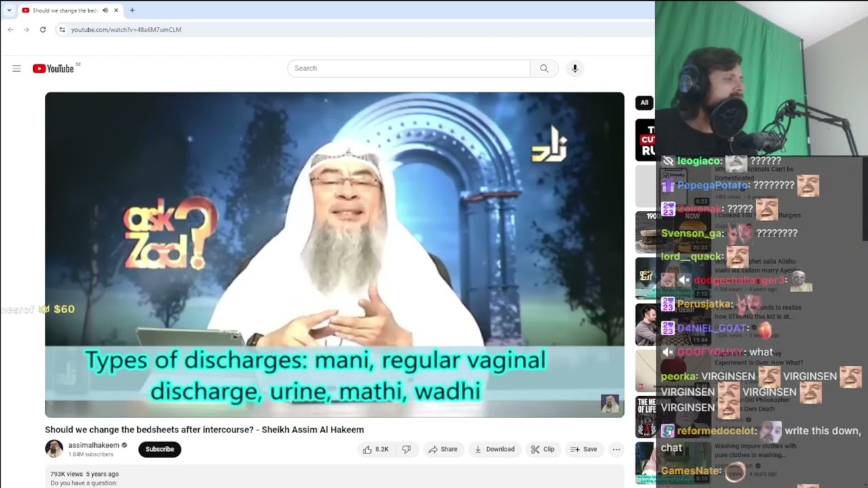Expand description at '793K views 5 years ago'
Viewport: 868px width, 488px height.
click(84, 474)
